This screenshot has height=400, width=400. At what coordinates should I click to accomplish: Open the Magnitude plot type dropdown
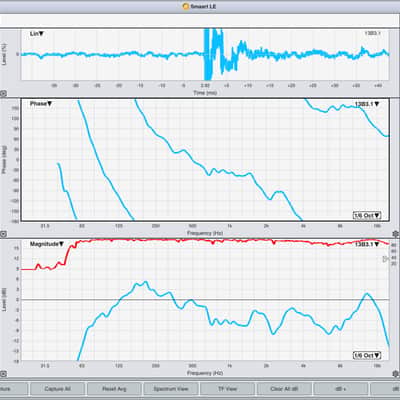pos(47,244)
